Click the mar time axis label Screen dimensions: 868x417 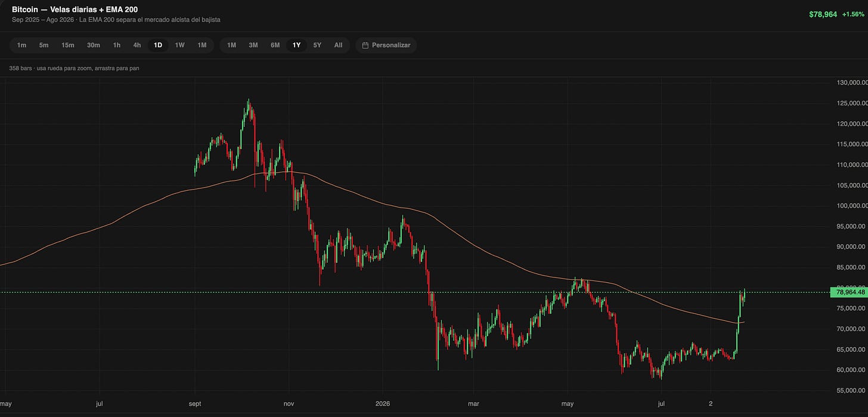tap(474, 404)
